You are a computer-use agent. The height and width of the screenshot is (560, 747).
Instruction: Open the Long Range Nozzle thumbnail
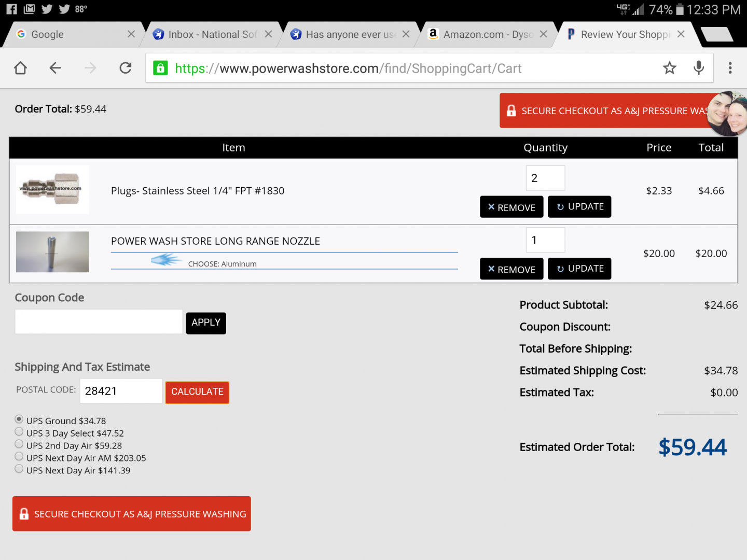52,252
